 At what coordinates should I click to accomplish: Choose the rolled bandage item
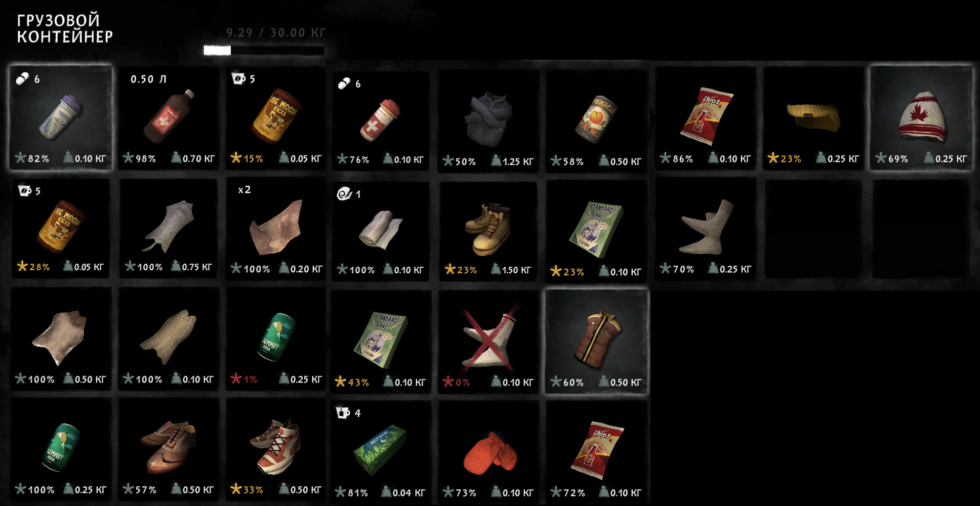point(381,230)
